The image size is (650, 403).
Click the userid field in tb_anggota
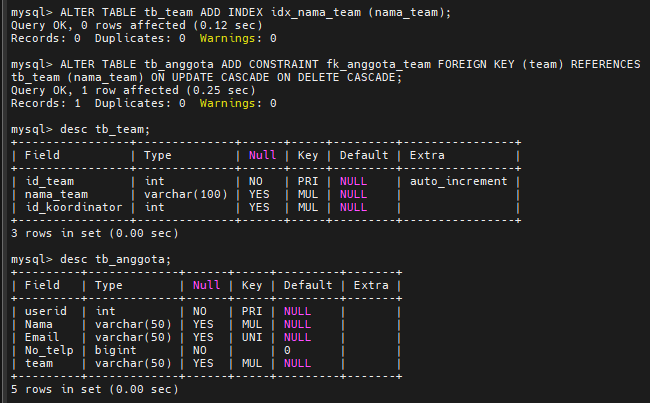[x=46, y=311]
